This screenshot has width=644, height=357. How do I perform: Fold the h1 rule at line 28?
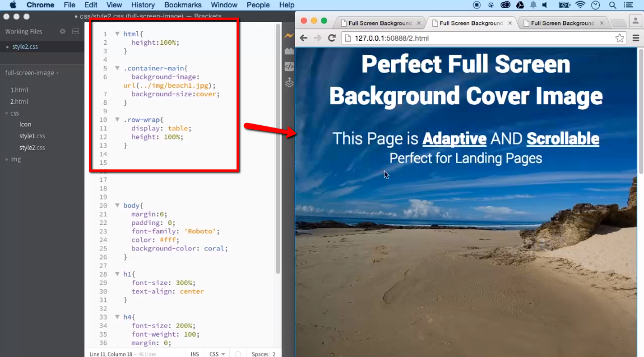coord(117,274)
